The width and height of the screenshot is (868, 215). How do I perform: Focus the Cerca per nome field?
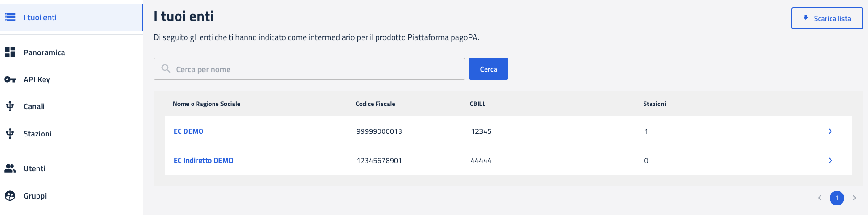315,69
